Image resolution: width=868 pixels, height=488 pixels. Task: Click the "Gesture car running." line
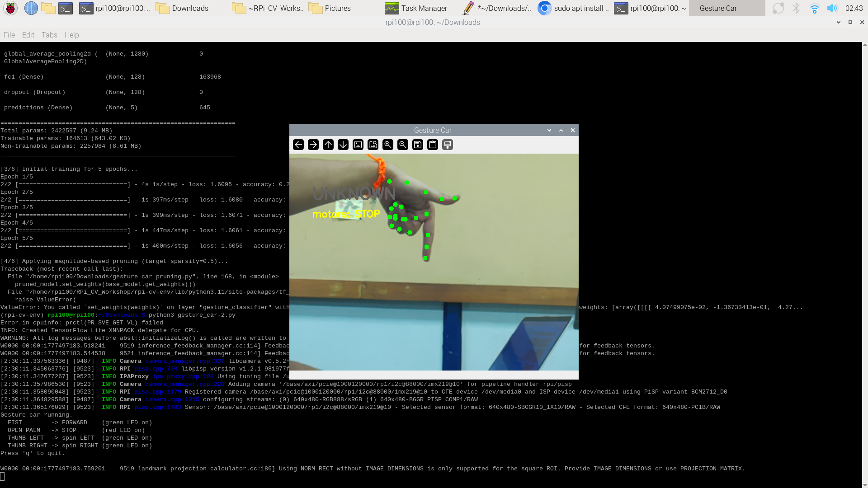tap(37, 415)
